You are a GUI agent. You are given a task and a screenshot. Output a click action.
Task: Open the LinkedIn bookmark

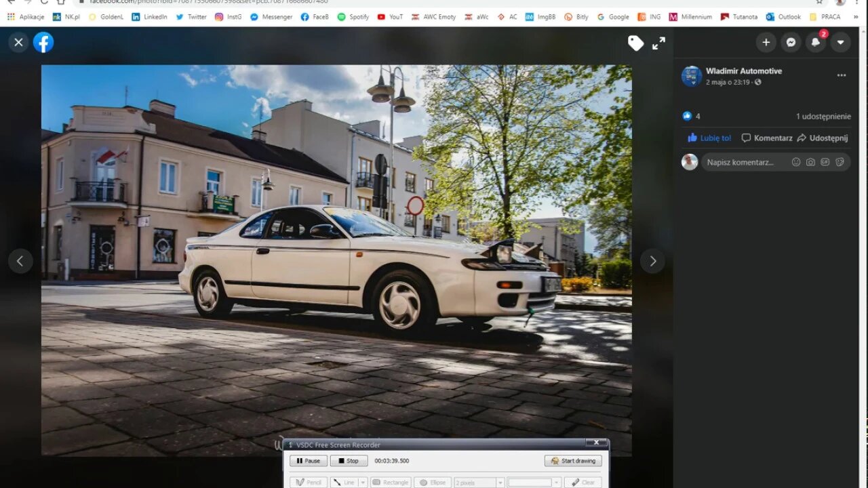point(150,17)
